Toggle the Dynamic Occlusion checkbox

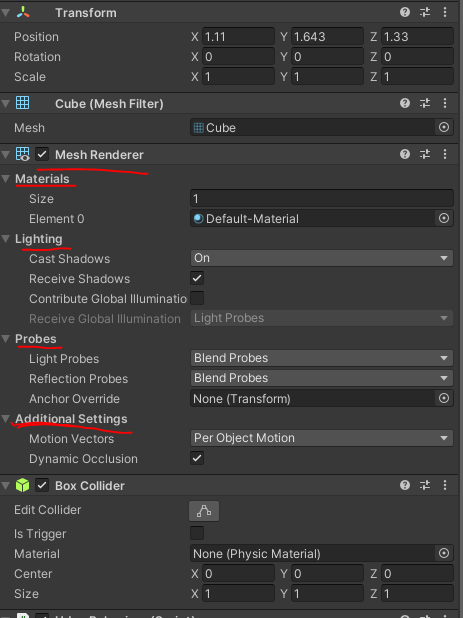(197, 458)
